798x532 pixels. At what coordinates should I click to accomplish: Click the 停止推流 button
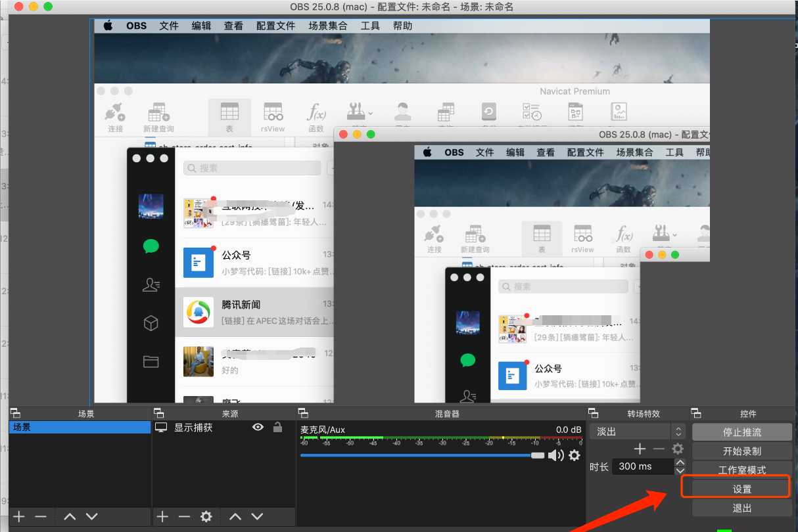742,432
